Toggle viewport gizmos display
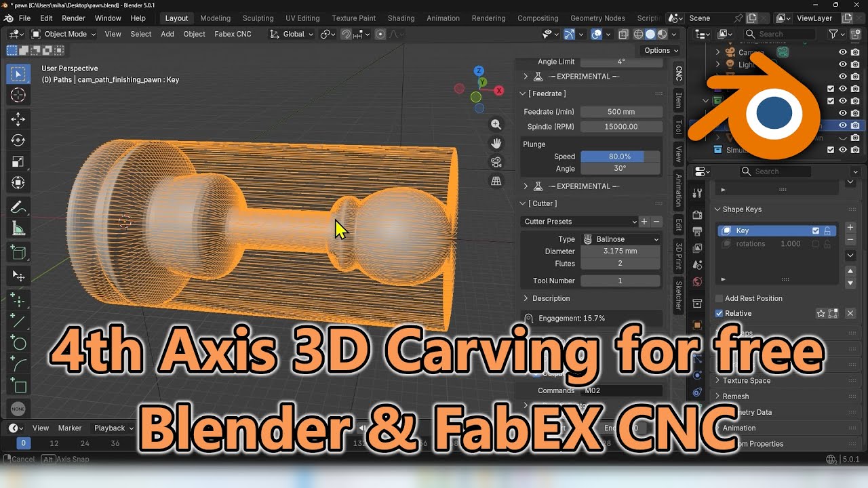 coord(569,34)
